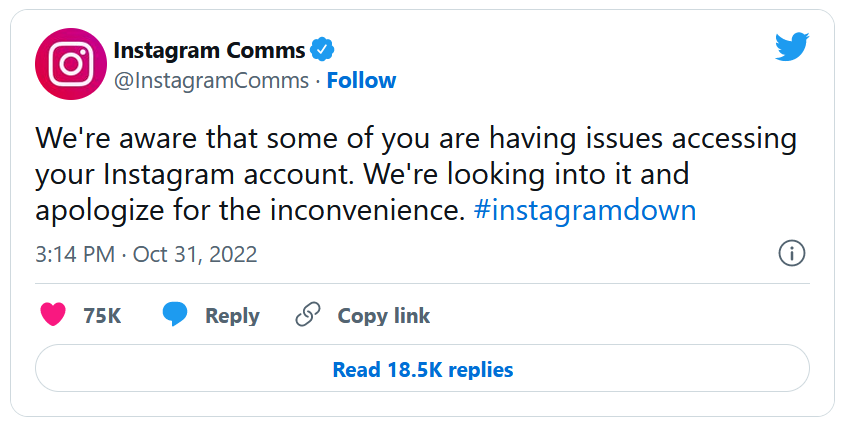The width and height of the screenshot is (843, 426).
Task: Open the tweet info circle icon
Action: coord(792,254)
